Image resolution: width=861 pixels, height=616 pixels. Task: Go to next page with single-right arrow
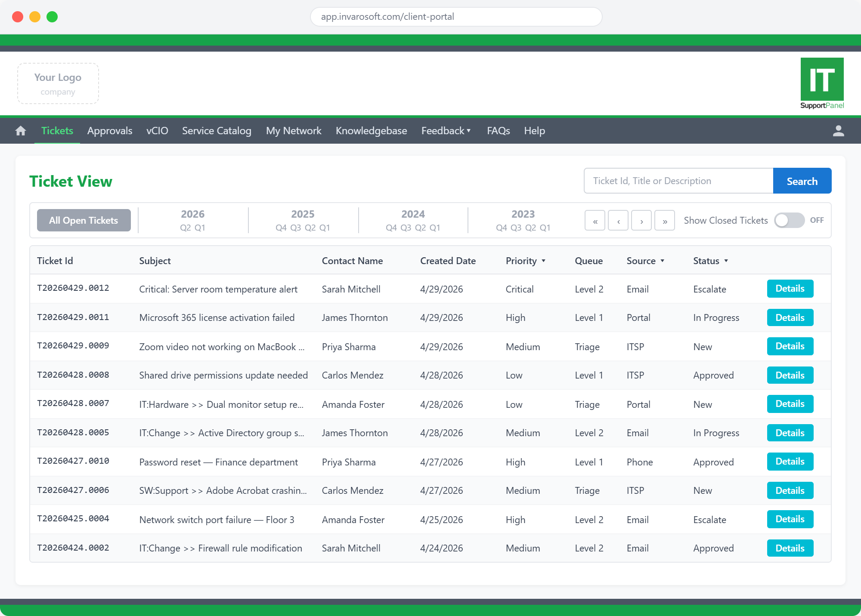[x=641, y=221]
